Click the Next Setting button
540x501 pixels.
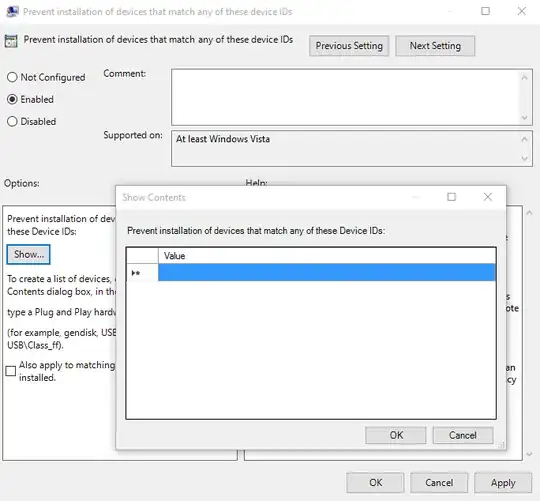(435, 45)
